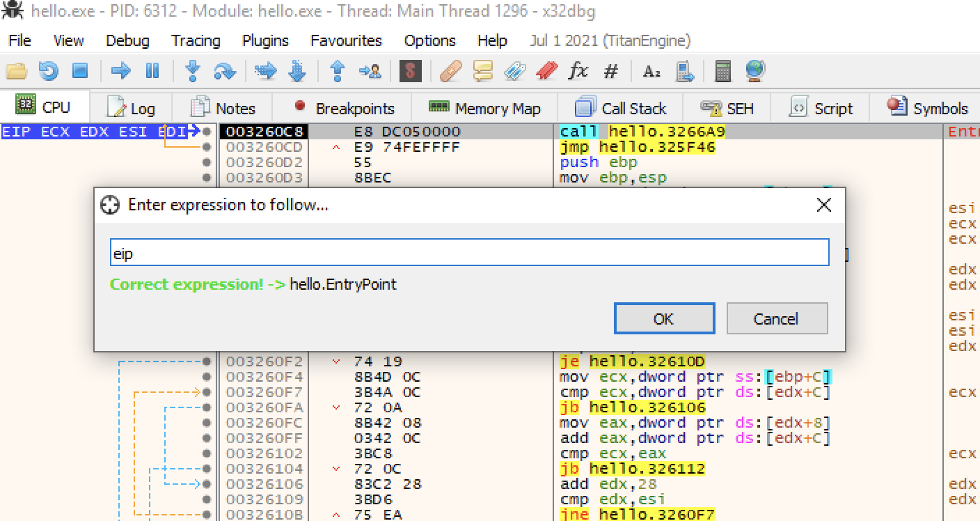Toggle breakpoint bullet at 003260CD
Screen dimensions: 980x521
click(x=206, y=147)
